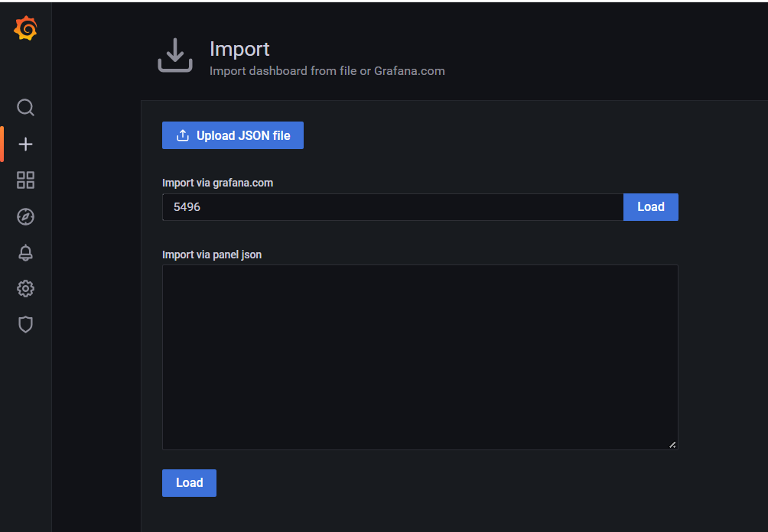
Task: Click the Upload JSON file button
Action: pyautogui.click(x=233, y=135)
